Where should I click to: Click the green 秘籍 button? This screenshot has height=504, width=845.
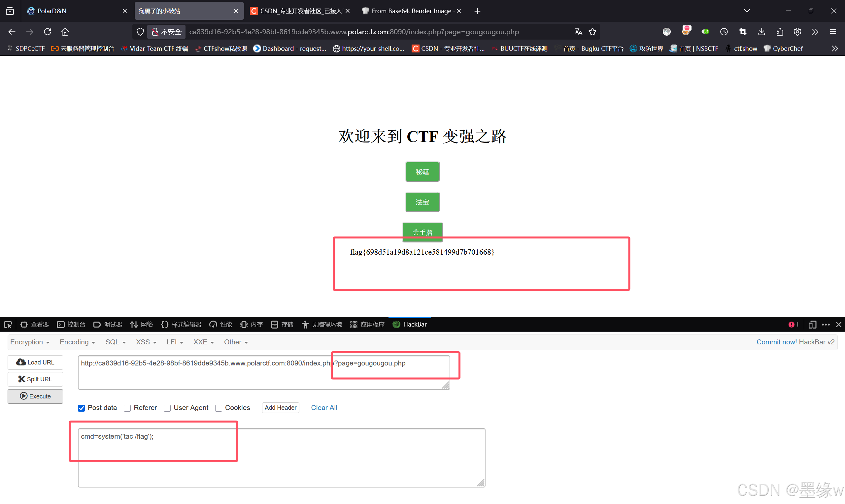click(422, 172)
